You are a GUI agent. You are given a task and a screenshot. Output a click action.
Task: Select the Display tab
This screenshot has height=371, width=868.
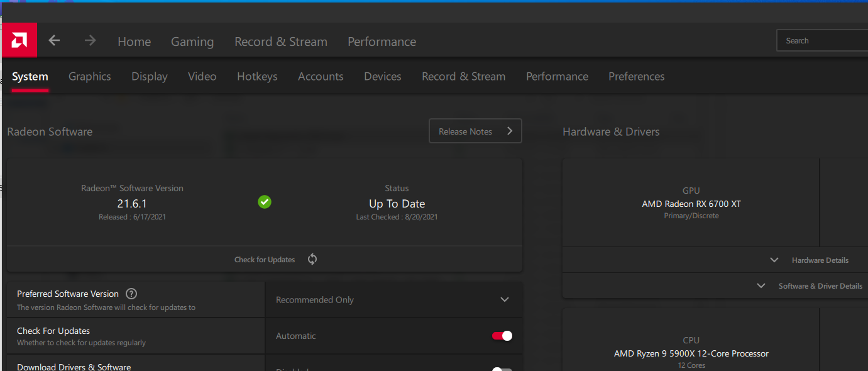(x=150, y=77)
